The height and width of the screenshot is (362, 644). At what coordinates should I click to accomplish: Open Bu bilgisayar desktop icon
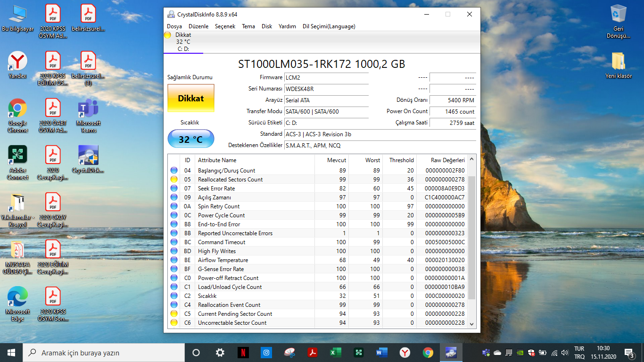tap(17, 18)
